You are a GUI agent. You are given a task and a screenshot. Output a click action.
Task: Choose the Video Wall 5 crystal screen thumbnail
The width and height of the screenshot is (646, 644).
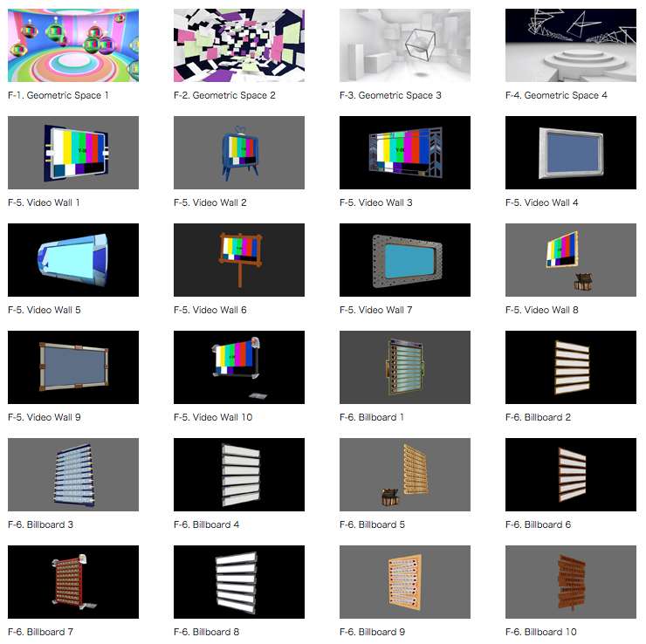click(73, 260)
